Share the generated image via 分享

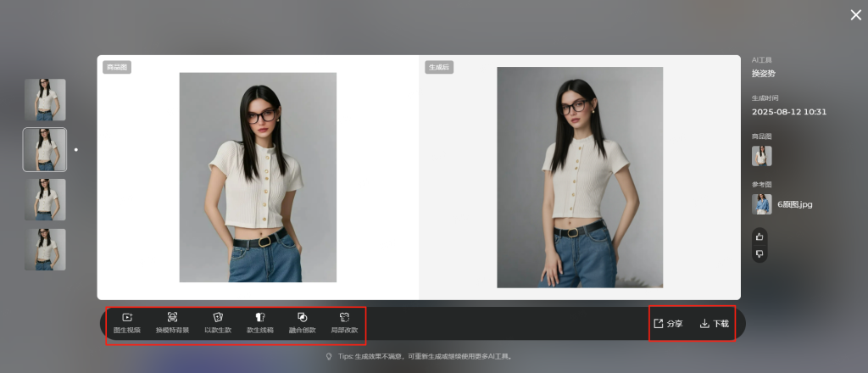[668, 324]
